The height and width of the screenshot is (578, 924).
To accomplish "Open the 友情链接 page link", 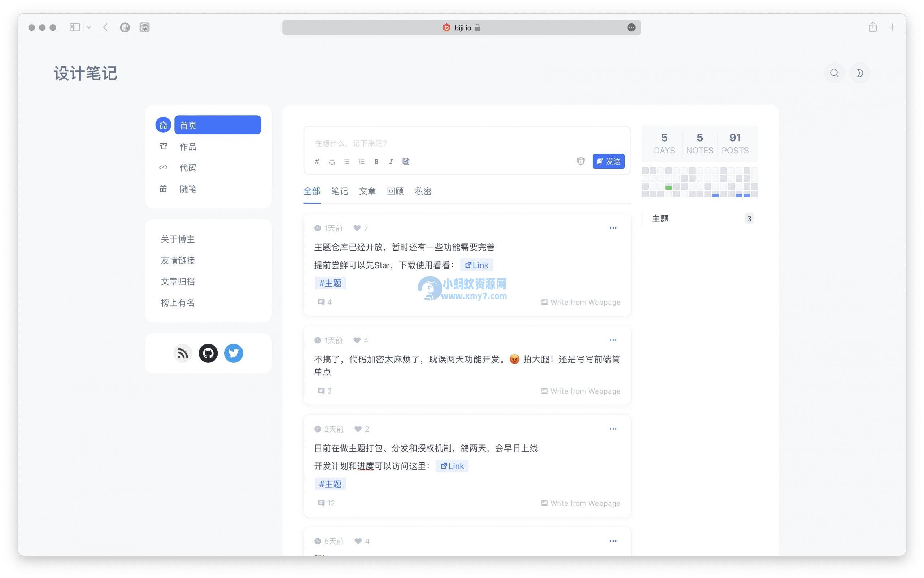I will pyautogui.click(x=178, y=260).
